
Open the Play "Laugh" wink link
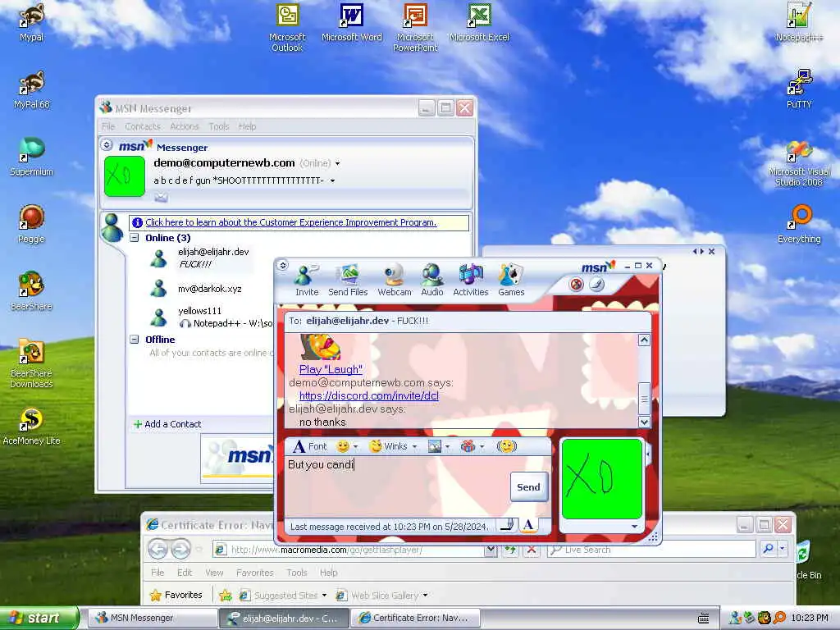coord(331,369)
